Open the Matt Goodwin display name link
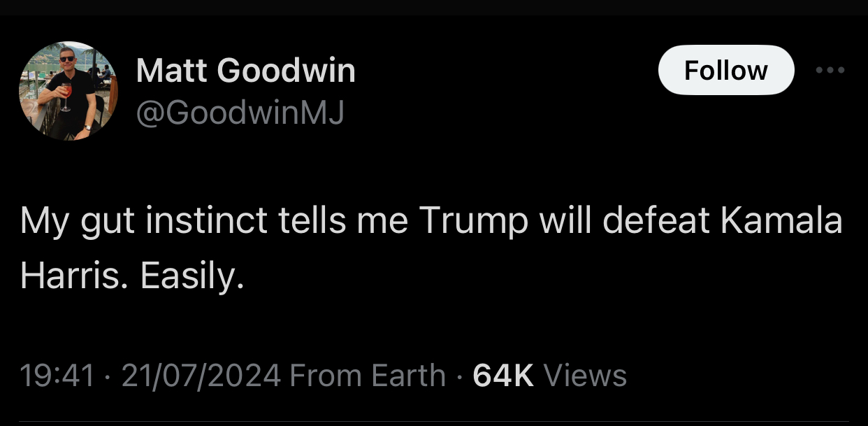Image resolution: width=868 pixels, height=426 pixels. click(245, 71)
